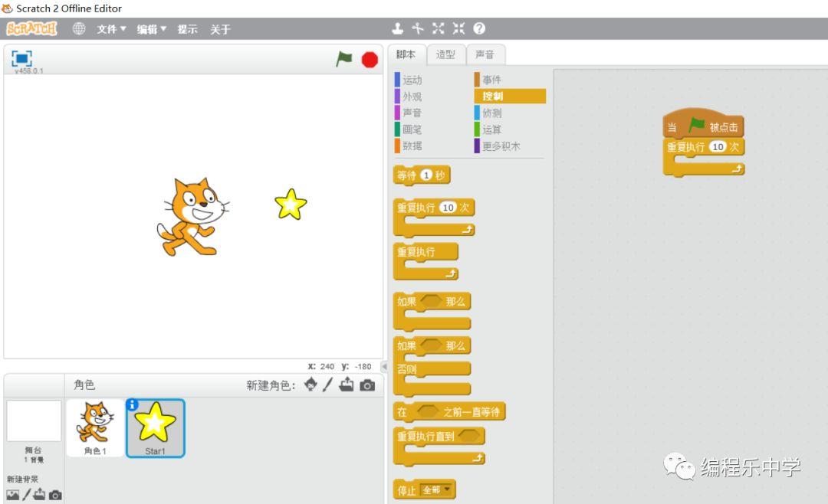Image resolution: width=828 pixels, height=504 pixels.
Task: Click the red stop sign button
Action: [370, 60]
